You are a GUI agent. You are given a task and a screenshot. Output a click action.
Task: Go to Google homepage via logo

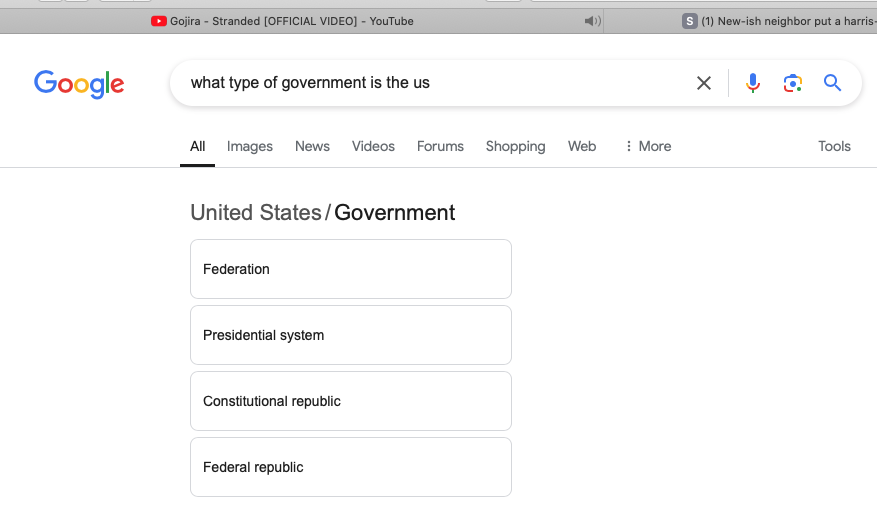[x=79, y=84]
